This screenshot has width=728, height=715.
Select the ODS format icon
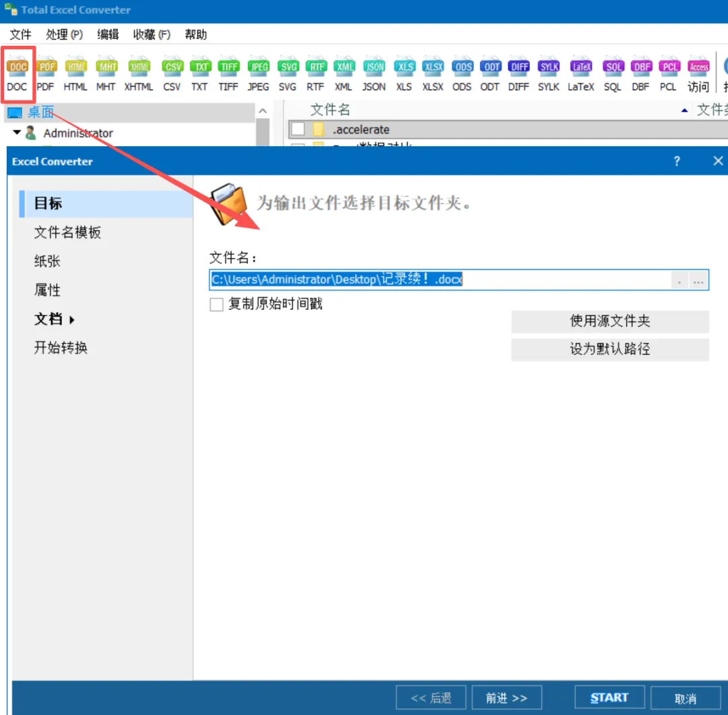[x=462, y=74]
